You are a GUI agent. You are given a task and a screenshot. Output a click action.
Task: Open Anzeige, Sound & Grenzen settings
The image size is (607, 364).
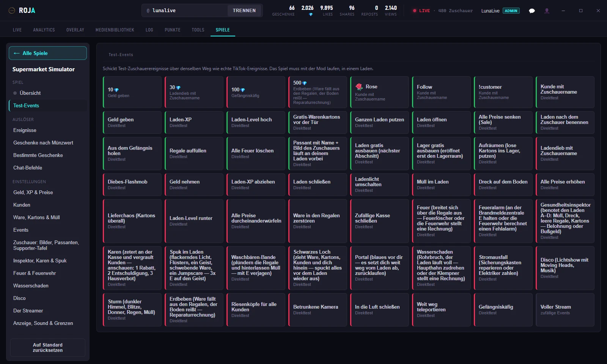point(48,323)
